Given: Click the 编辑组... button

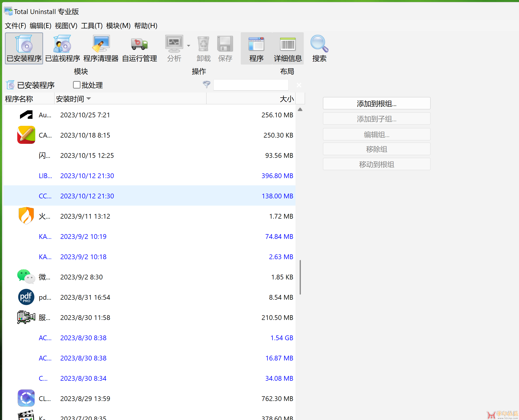Looking at the screenshot, I should (x=376, y=134).
